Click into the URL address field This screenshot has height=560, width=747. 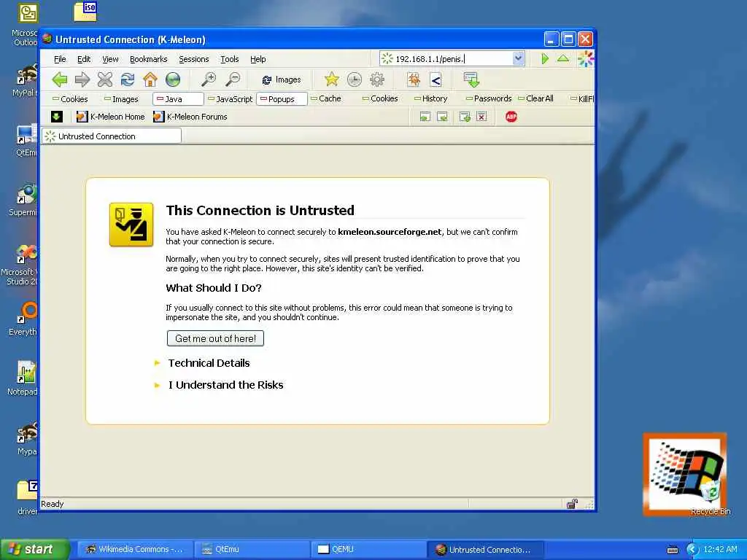[x=452, y=59]
